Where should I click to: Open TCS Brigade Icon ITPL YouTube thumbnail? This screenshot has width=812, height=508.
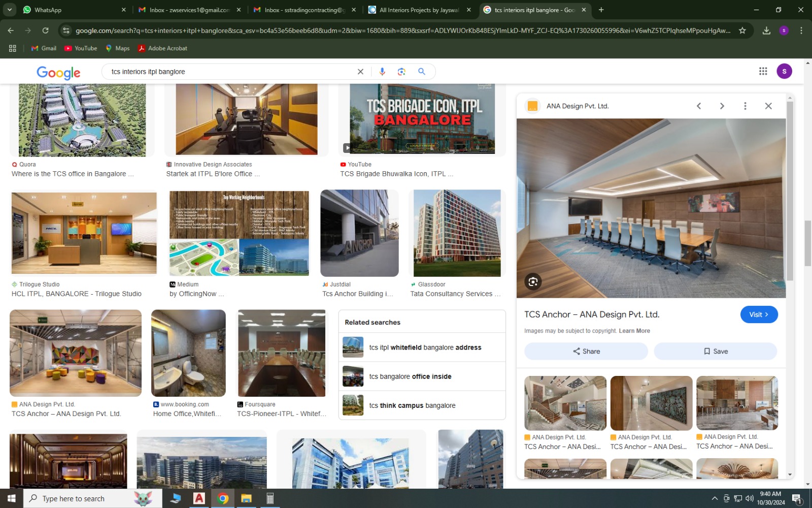pos(422,119)
